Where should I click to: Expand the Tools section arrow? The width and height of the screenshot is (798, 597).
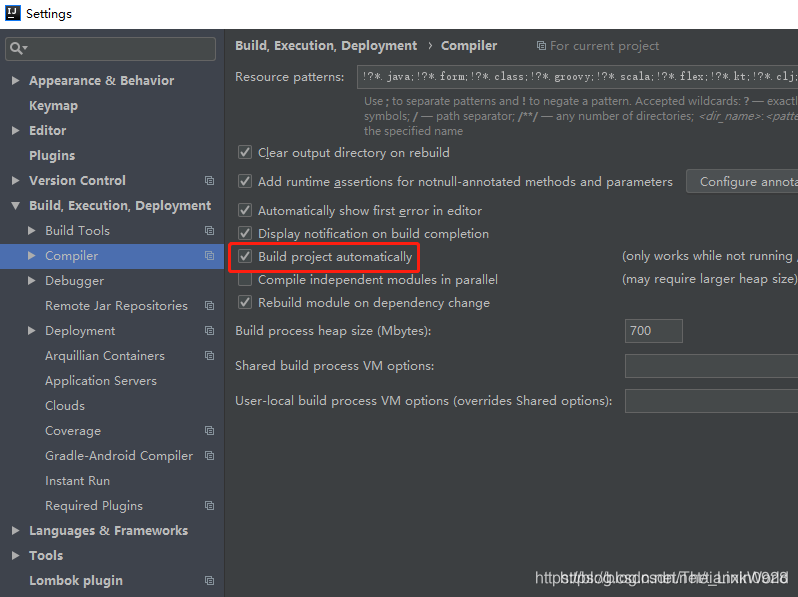pos(15,555)
